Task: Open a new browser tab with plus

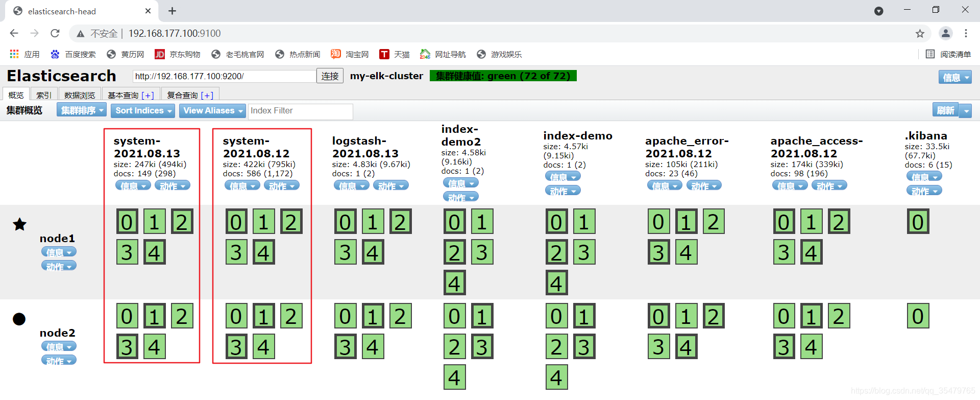Action: (172, 11)
